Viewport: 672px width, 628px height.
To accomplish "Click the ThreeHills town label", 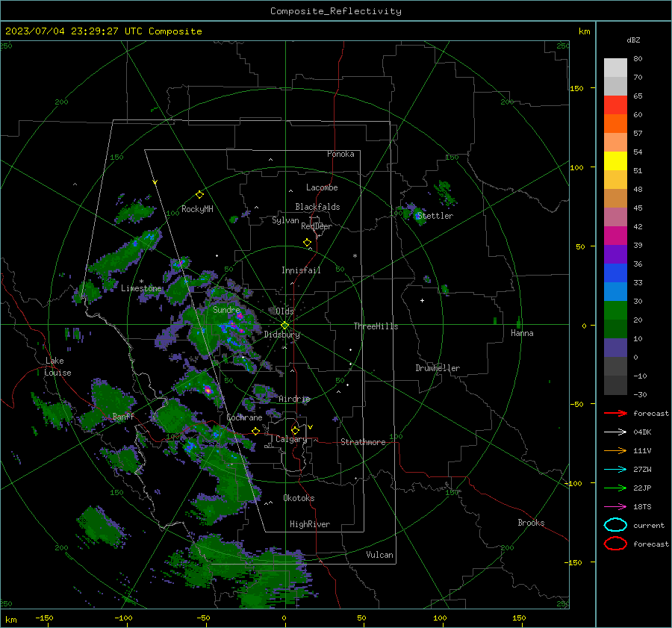I will click(376, 326).
